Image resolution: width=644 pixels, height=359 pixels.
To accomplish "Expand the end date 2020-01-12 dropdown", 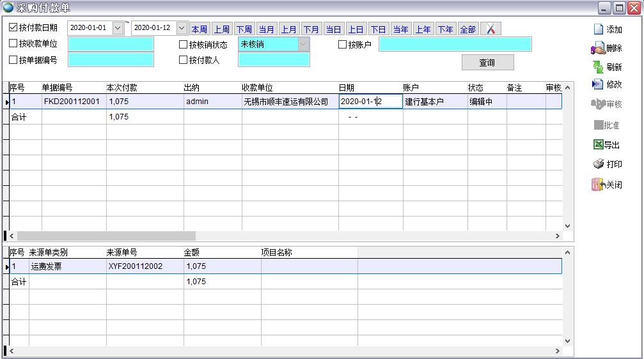I will pos(182,28).
